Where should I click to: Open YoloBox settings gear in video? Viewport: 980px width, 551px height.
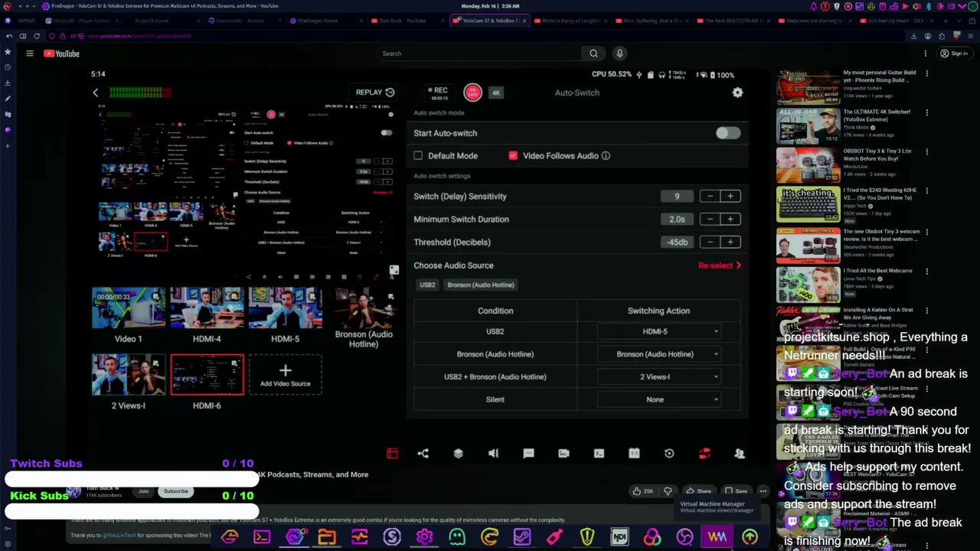point(737,93)
